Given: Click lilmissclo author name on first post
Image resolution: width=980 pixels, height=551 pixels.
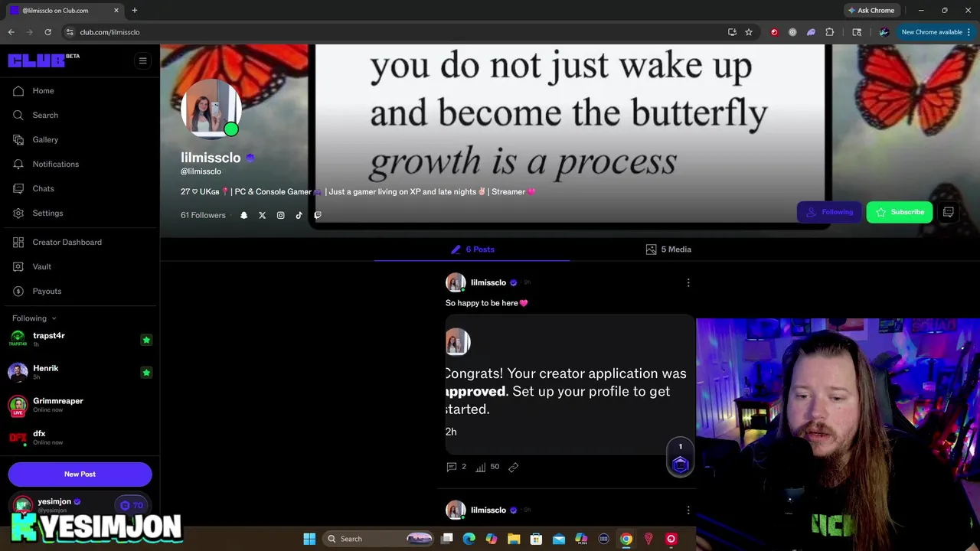Looking at the screenshot, I should (x=488, y=282).
